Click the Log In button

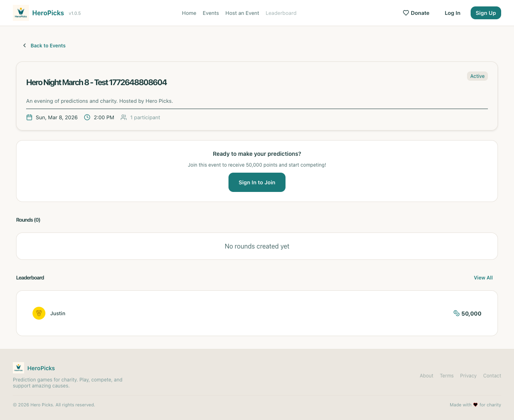coord(453,13)
